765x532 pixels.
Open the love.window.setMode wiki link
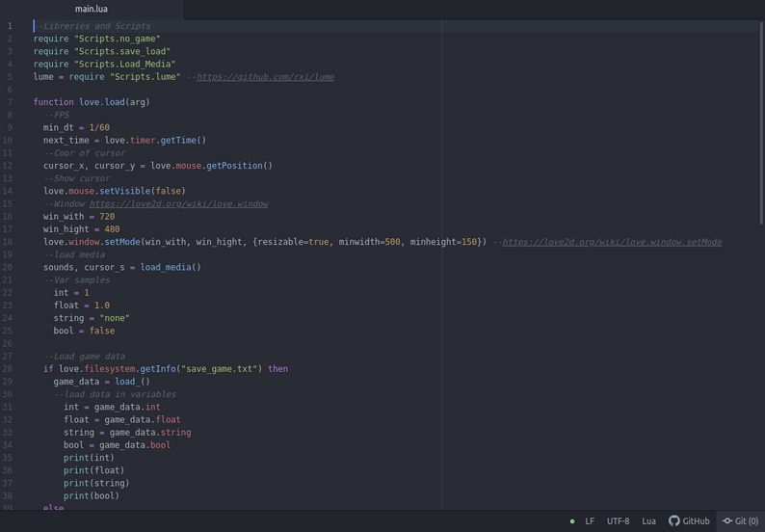click(x=612, y=242)
